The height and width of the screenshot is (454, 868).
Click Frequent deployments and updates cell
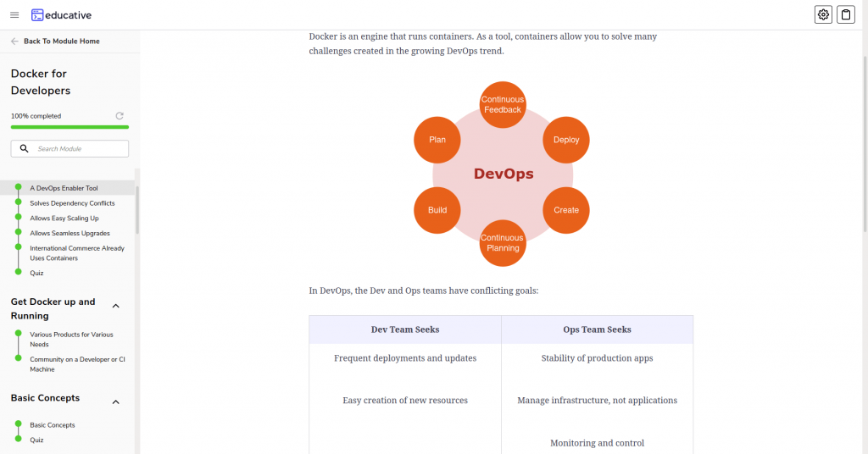[405, 358]
